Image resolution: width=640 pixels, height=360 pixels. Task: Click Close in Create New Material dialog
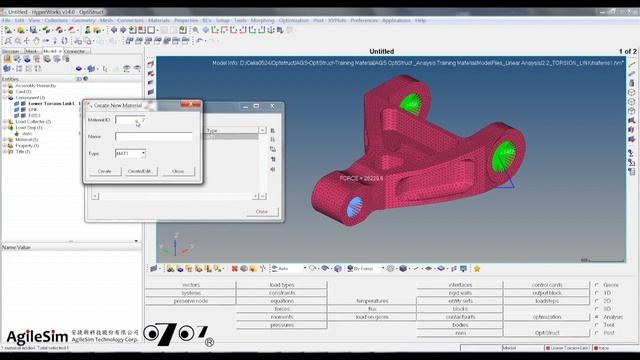[x=178, y=171]
